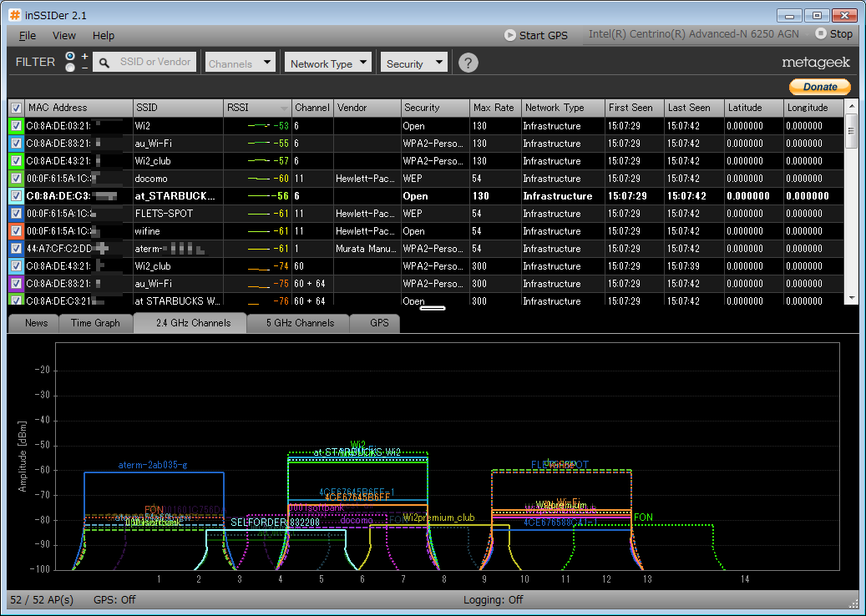
Task: Click the SSID or Vendor search field
Action: click(154, 62)
